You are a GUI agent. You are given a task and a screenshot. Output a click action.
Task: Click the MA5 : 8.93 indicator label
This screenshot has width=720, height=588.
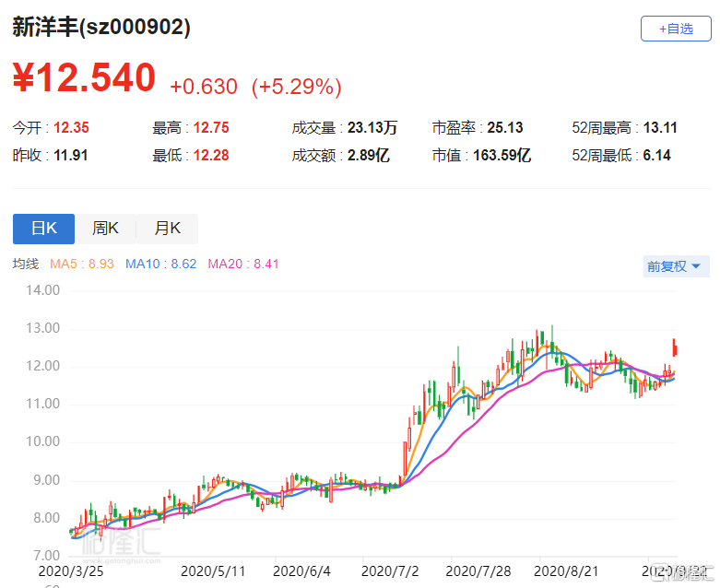82,264
